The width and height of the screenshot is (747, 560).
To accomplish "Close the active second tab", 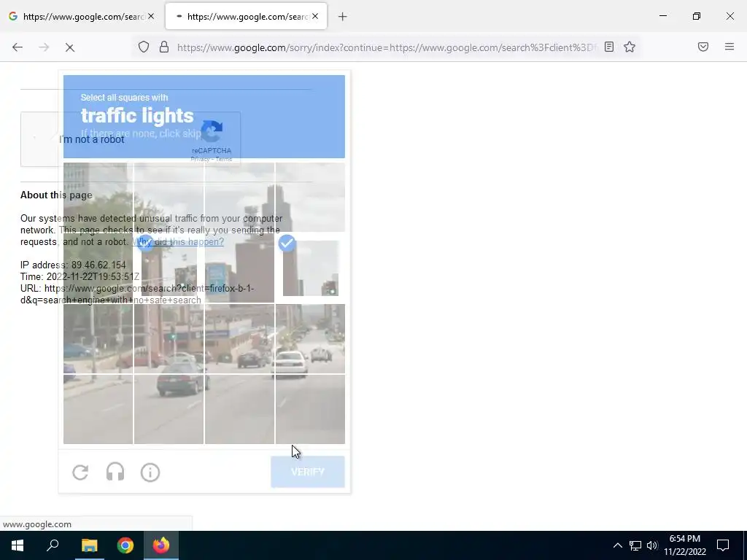I will coord(315,16).
